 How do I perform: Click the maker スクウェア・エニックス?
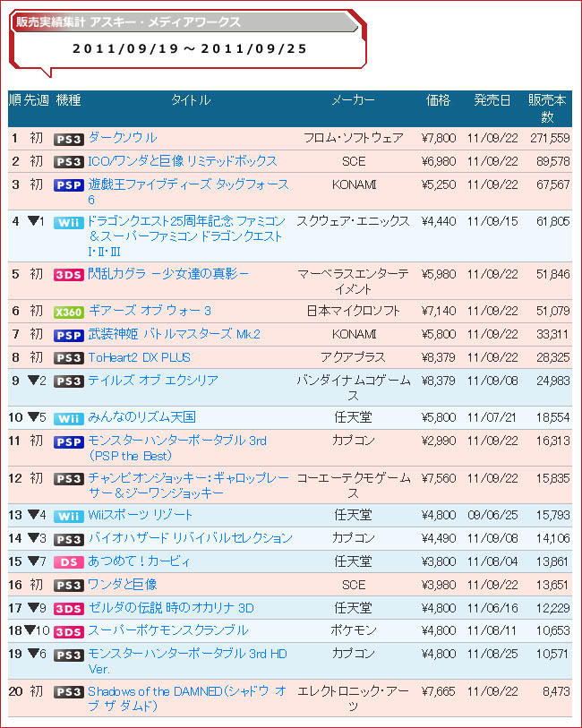[x=353, y=221]
